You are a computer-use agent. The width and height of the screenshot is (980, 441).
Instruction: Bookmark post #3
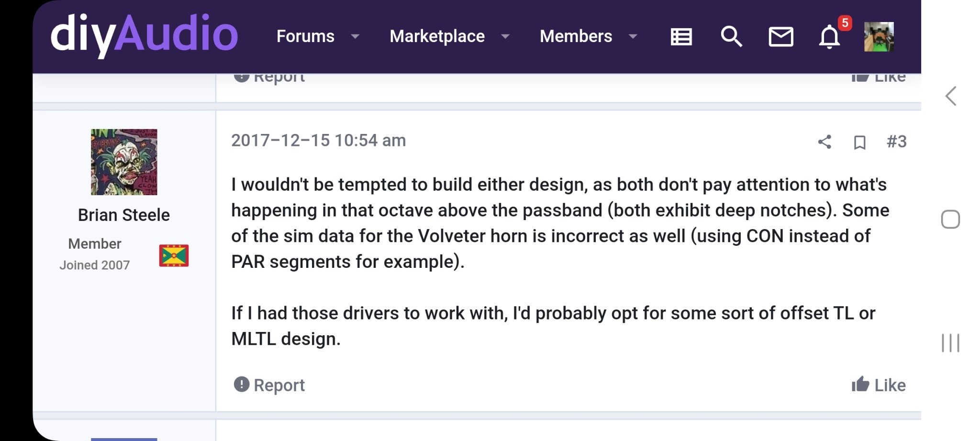[x=859, y=142]
